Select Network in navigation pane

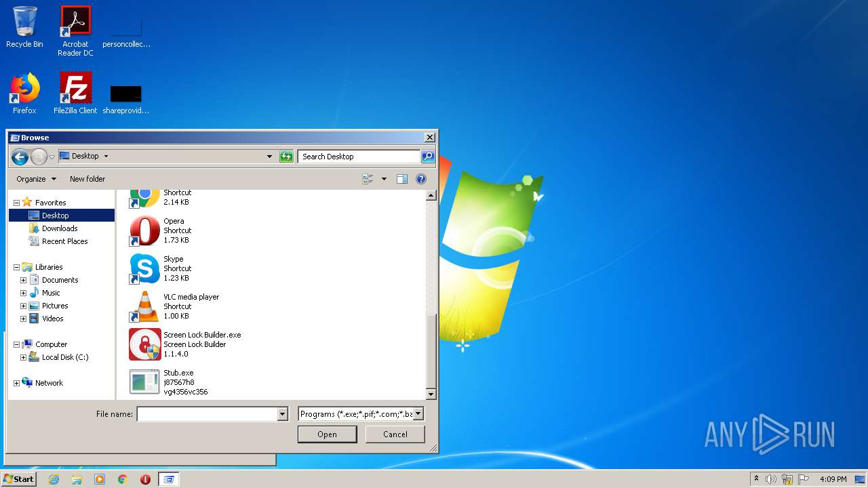click(x=49, y=383)
